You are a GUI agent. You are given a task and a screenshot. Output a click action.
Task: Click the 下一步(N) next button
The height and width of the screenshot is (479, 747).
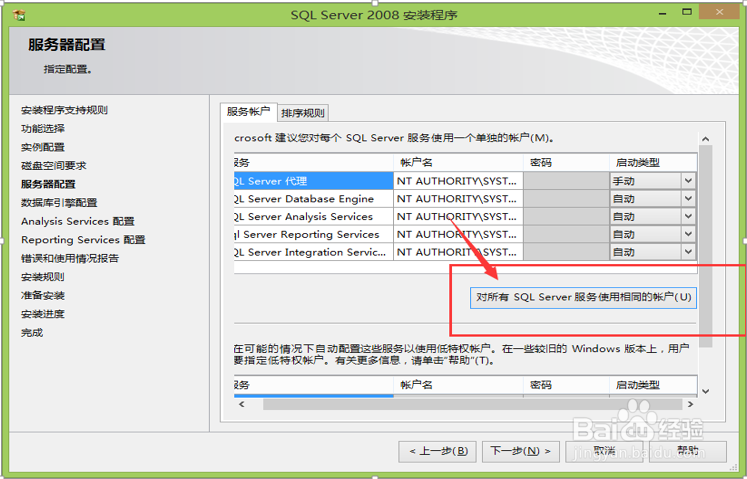(x=520, y=451)
